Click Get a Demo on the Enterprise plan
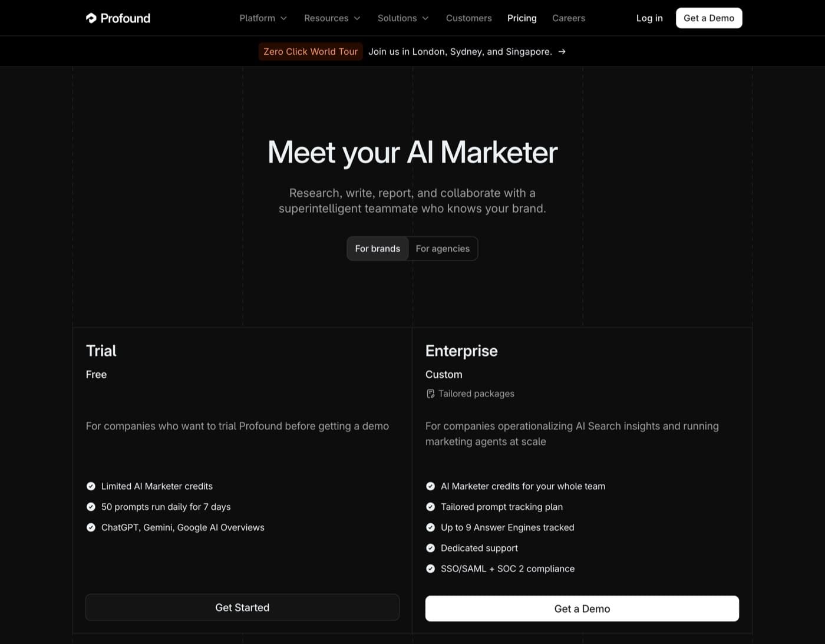 (x=582, y=609)
